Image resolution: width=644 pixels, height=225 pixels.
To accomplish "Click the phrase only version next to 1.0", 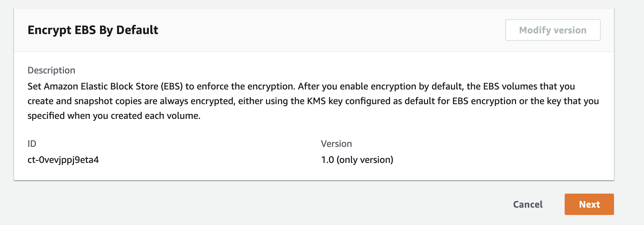I will coord(365,160).
